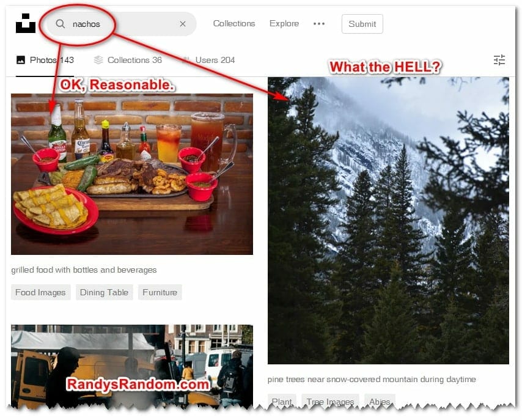Open the filter sliders icon

pos(499,60)
